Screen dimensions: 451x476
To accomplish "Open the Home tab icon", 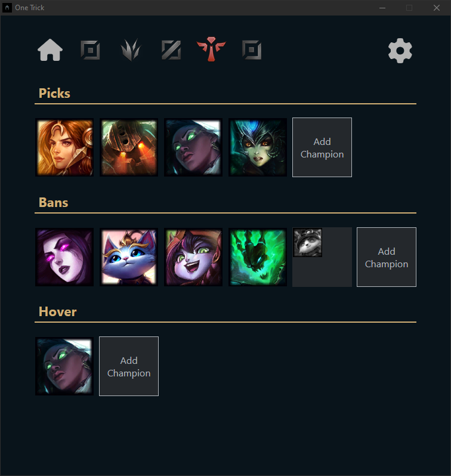I will [x=50, y=50].
